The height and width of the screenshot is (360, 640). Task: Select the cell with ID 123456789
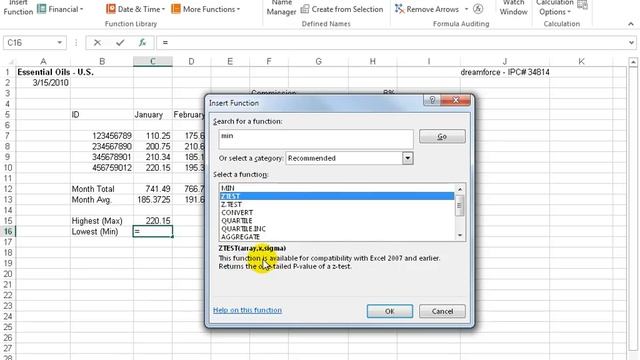102,136
